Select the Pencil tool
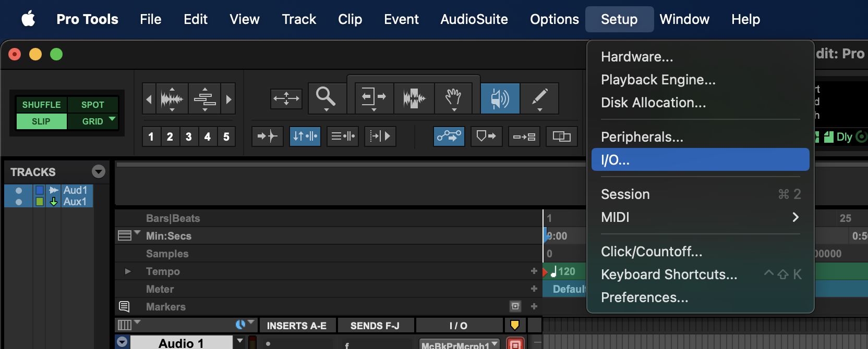 [x=539, y=97]
